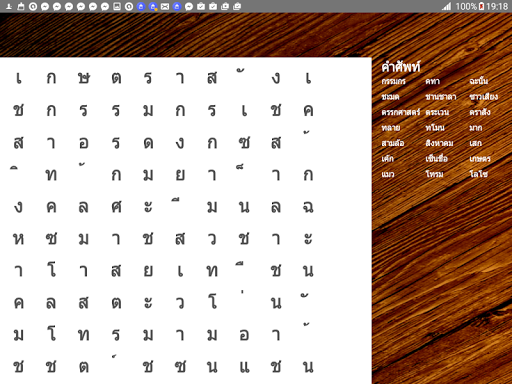Screen dimensions: 512x384
Task: Tap the download notification icon at far left
Action: point(9,6)
